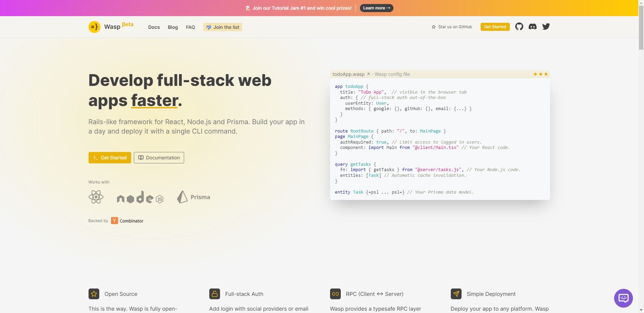
Task: Click the Rails-like framework description paragraph
Action: 197,126
